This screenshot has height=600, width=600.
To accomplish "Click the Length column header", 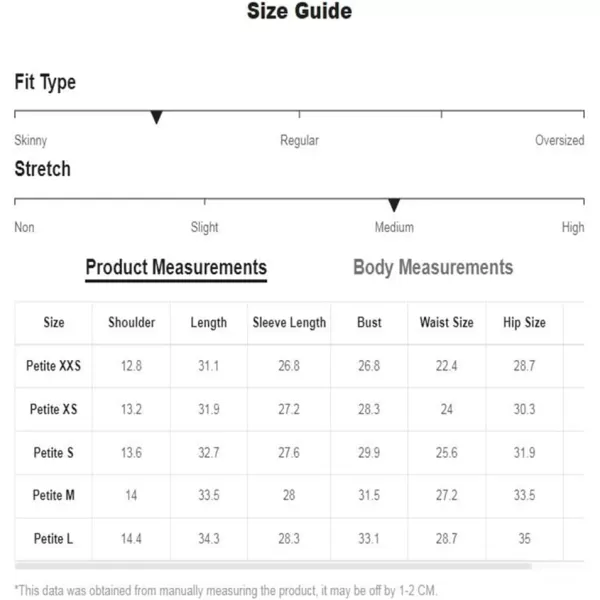I will [209, 323].
